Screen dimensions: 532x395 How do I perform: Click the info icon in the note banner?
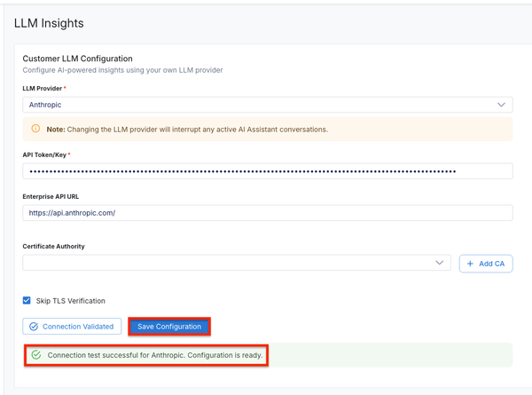tap(35, 129)
